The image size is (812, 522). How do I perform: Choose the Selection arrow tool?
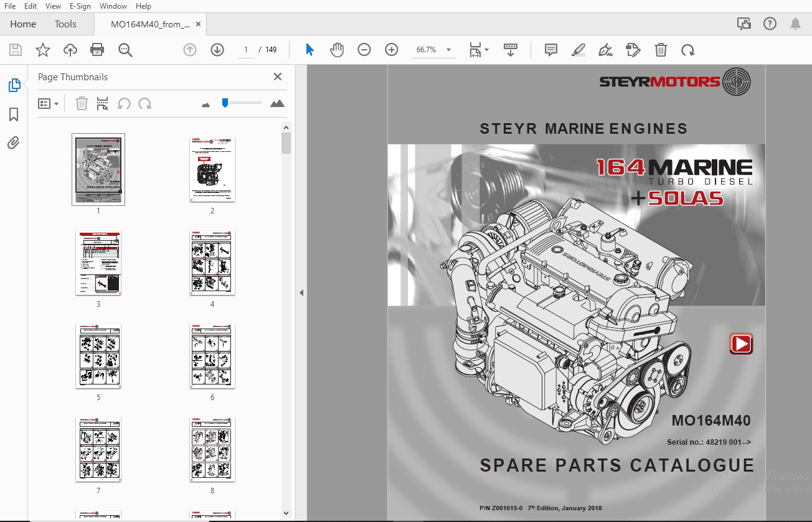(x=309, y=50)
